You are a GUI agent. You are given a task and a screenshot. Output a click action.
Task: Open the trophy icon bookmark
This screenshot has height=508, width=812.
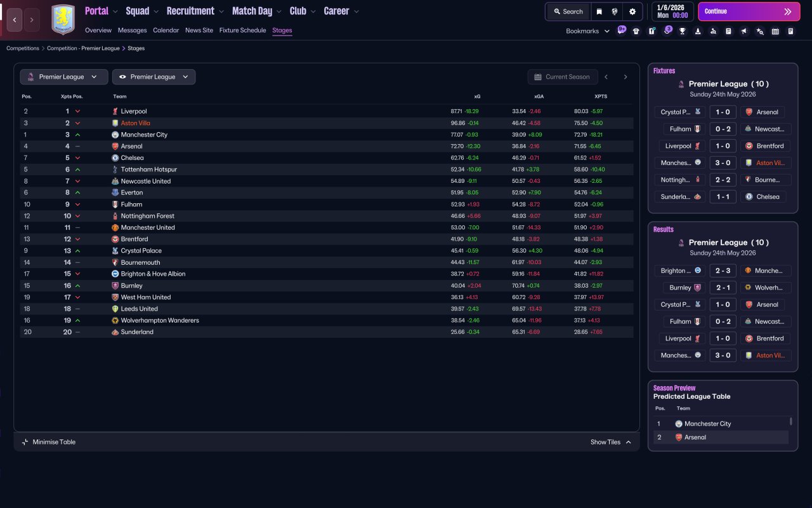[683, 31]
